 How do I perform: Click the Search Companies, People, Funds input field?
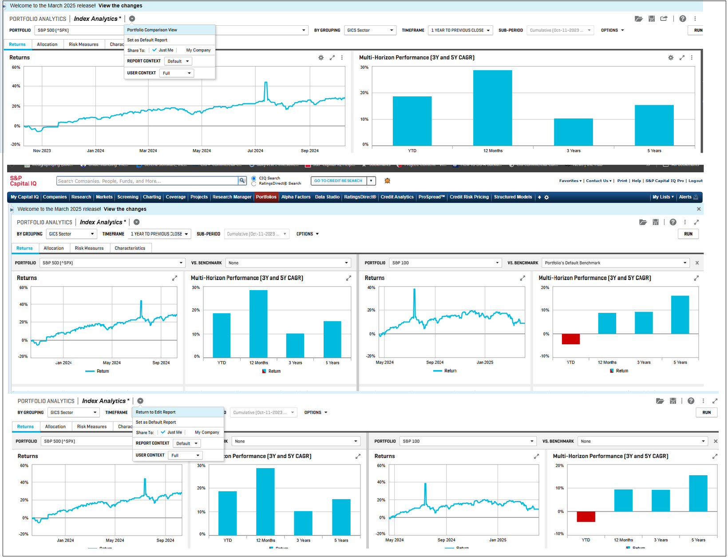pos(147,181)
